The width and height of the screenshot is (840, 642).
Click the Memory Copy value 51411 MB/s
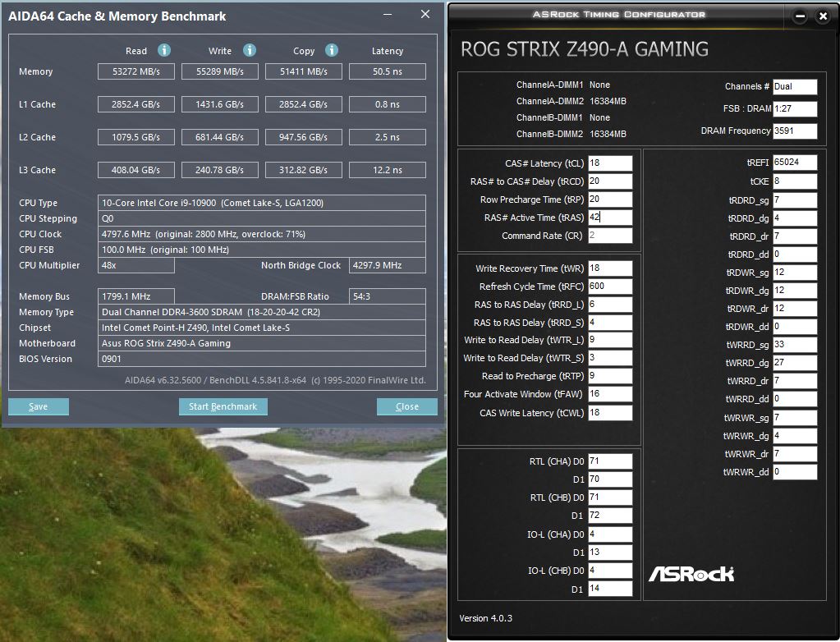tap(304, 71)
